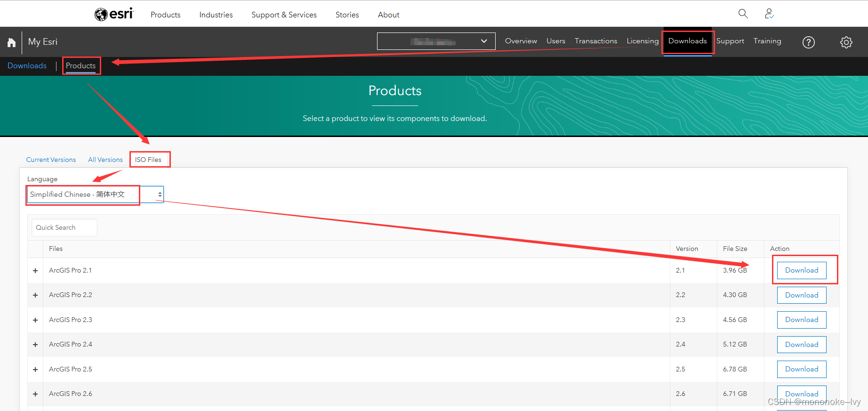The height and width of the screenshot is (411, 868).
Task: Switch to the Downloads tab in My Esri
Action: [688, 41]
